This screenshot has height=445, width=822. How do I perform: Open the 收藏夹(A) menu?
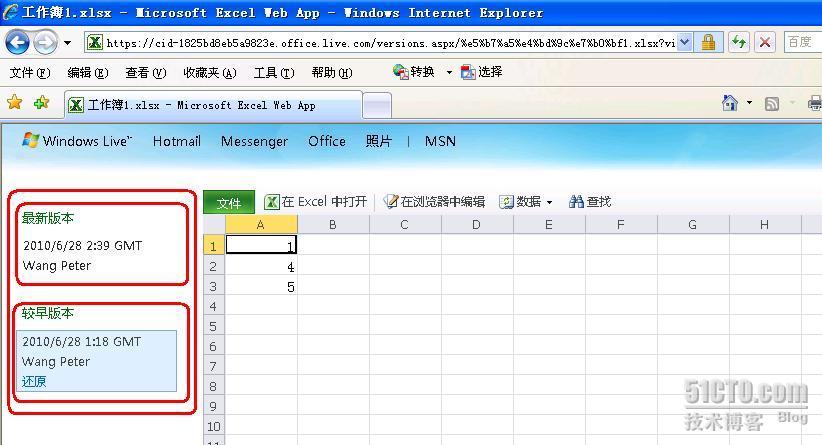[x=210, y=73]
